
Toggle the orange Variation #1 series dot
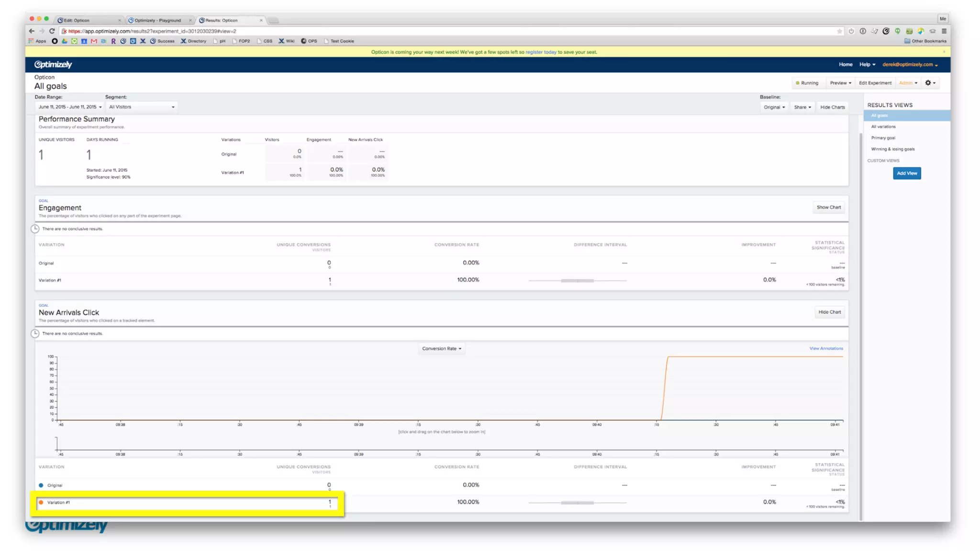pos(41,502)
